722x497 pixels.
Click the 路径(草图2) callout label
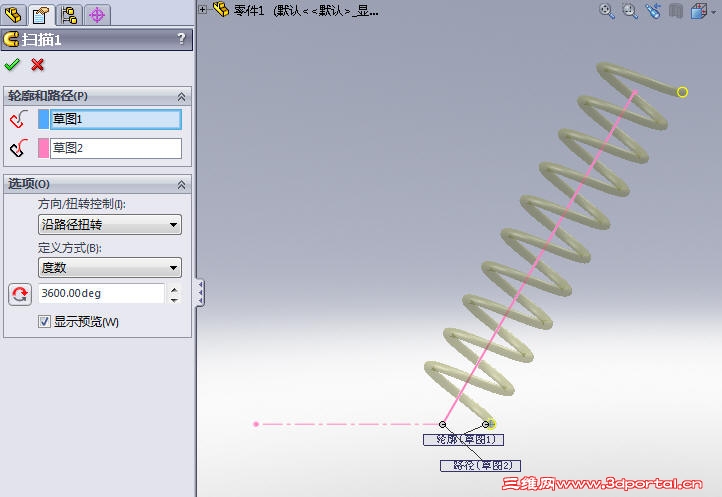click(480, 466)
